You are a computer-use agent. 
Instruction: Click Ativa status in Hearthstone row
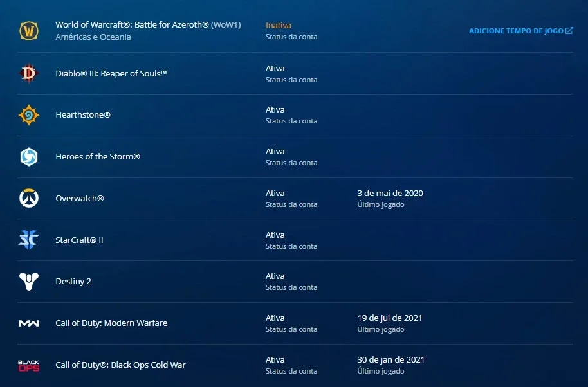[x=275, y=110]
